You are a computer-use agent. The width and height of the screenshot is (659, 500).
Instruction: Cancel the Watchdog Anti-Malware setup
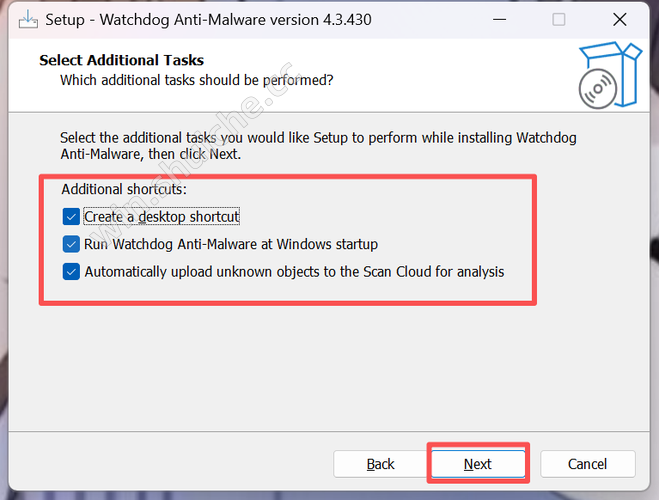[588, 464]
